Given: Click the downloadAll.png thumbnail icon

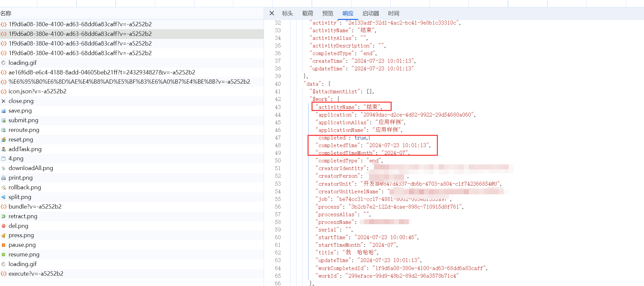Looking at the screenshot, I should click(3, 168).
